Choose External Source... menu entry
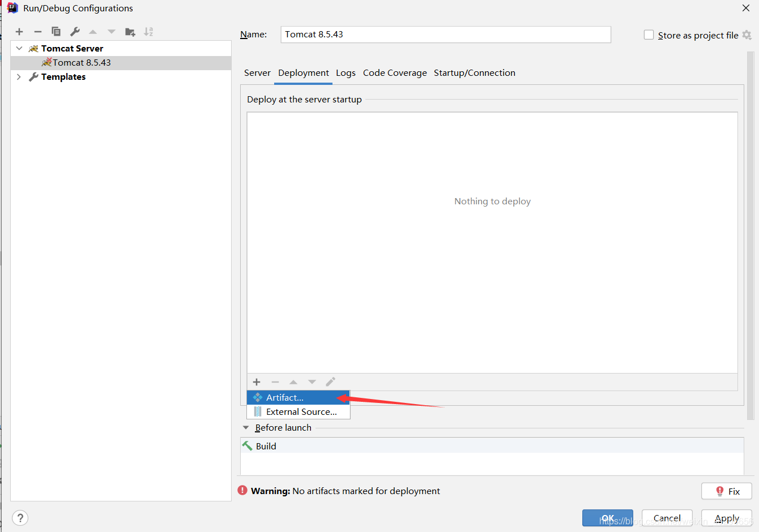Screen dimensions: 759x532 (301, 412)
